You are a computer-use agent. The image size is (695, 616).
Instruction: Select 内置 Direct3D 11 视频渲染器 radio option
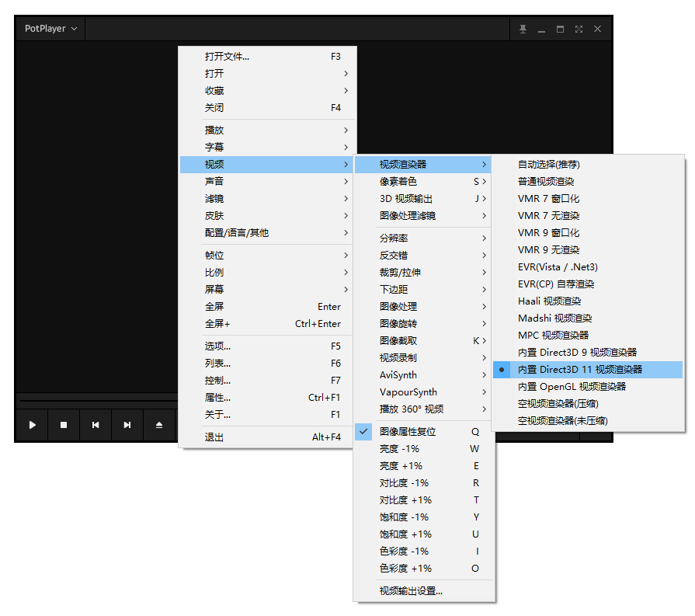click(588, 370)
